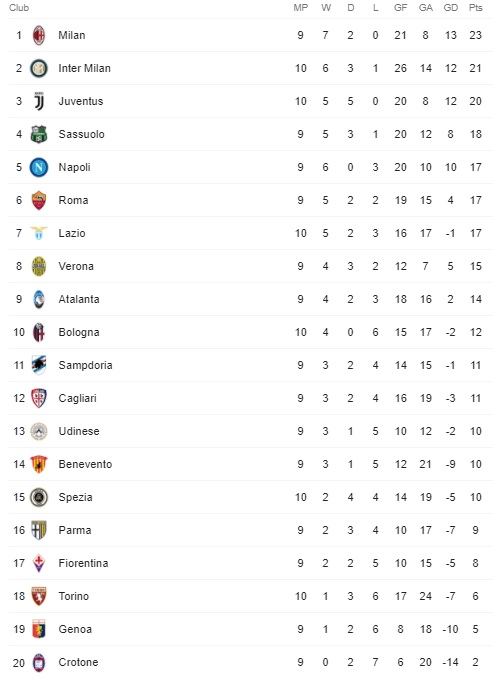Click the Milan club crest icon

pyautogui.click(x=39, y=35)
